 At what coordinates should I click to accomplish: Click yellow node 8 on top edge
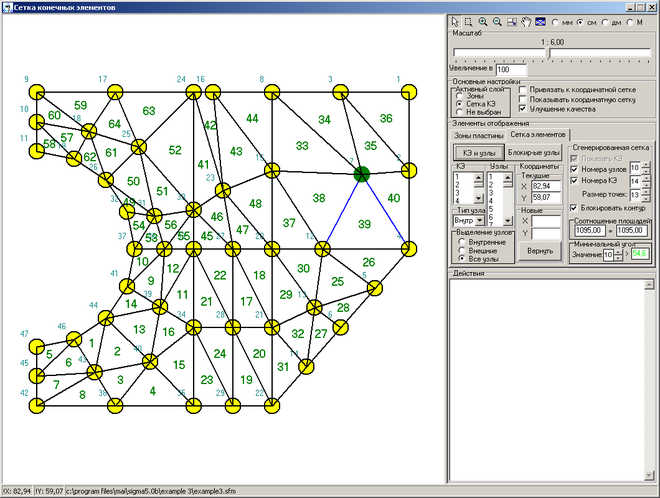point(272,92)
